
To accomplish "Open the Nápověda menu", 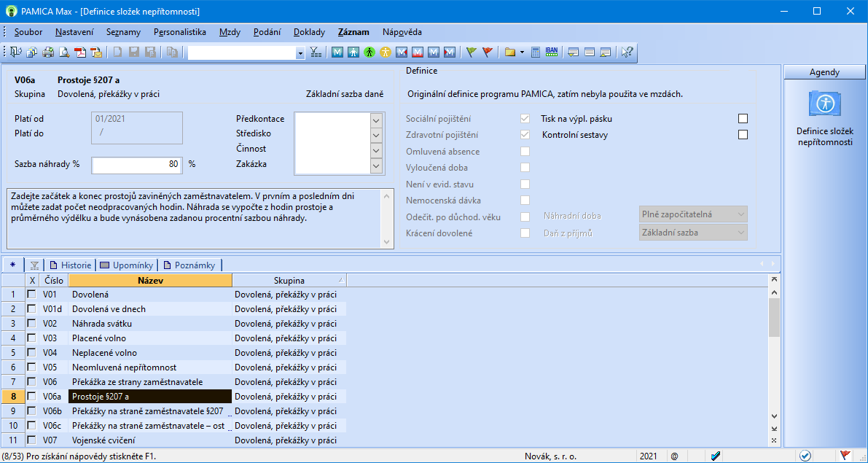I will click(402, 32).
